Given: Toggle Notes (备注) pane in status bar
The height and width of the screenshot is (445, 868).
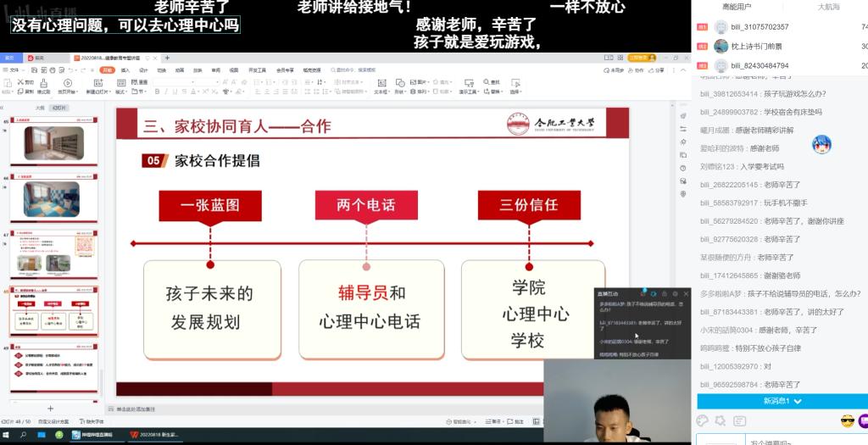Looking at the screenshot, I should (x=494, y=422).
